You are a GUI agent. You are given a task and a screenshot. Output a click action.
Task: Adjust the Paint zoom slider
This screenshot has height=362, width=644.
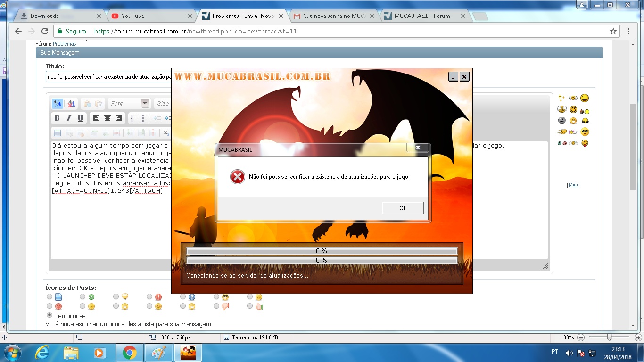pyautogui.click(x=610, y=337)
